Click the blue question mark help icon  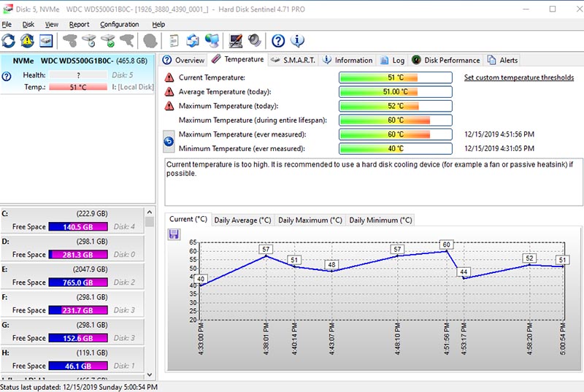coord(278,41)
